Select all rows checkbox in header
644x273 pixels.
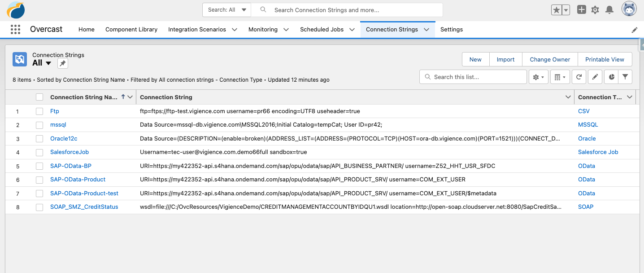39,97
